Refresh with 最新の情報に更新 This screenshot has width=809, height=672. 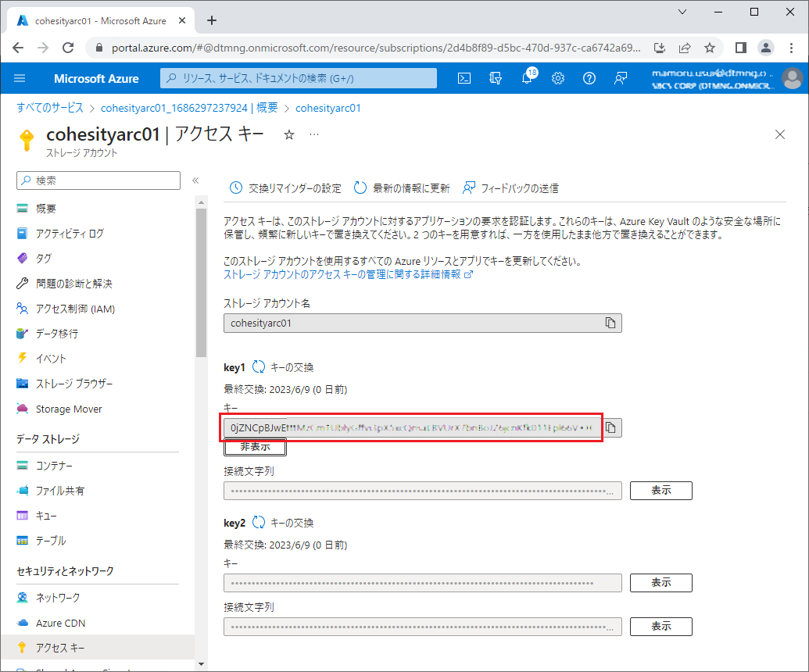coord(402,188)
